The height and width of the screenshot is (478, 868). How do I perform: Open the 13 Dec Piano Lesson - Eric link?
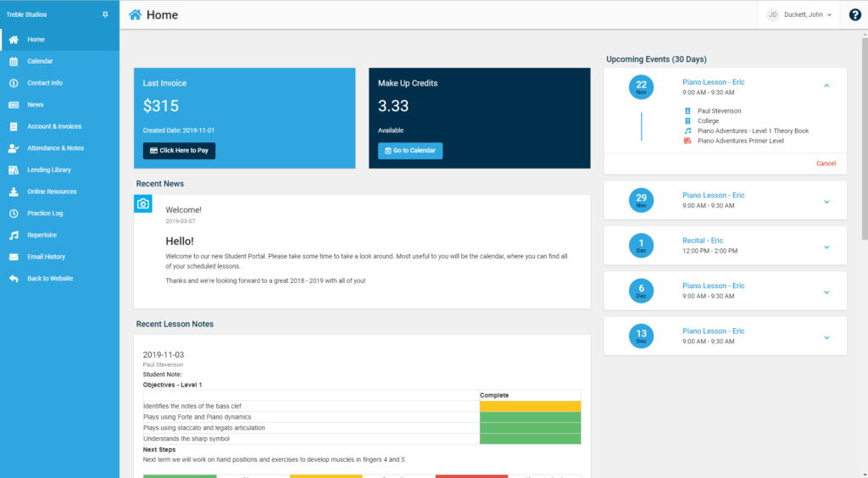point(713,331)
